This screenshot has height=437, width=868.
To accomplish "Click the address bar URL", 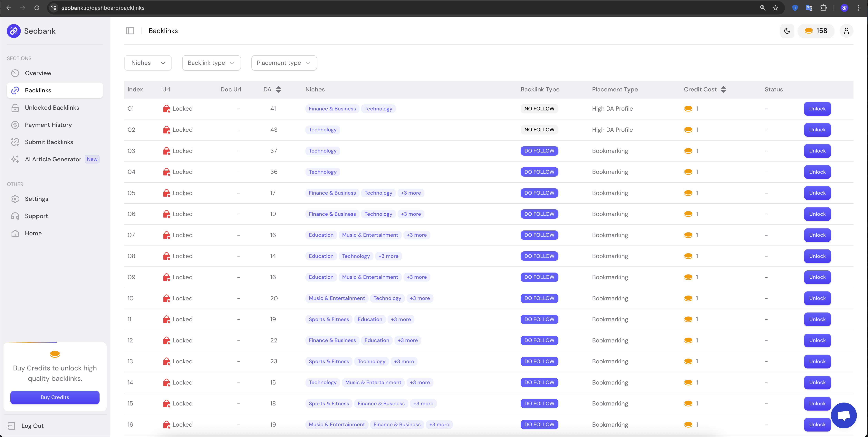I will click(103, 8).
